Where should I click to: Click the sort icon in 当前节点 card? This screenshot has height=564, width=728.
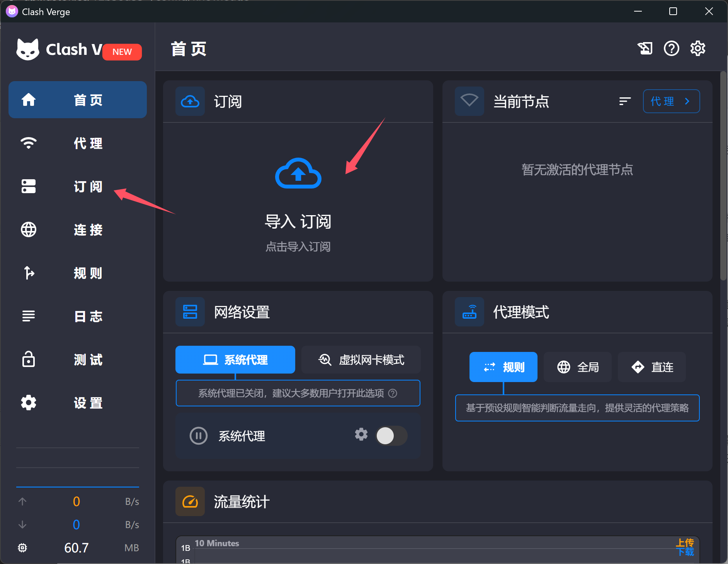pos(624,101)
